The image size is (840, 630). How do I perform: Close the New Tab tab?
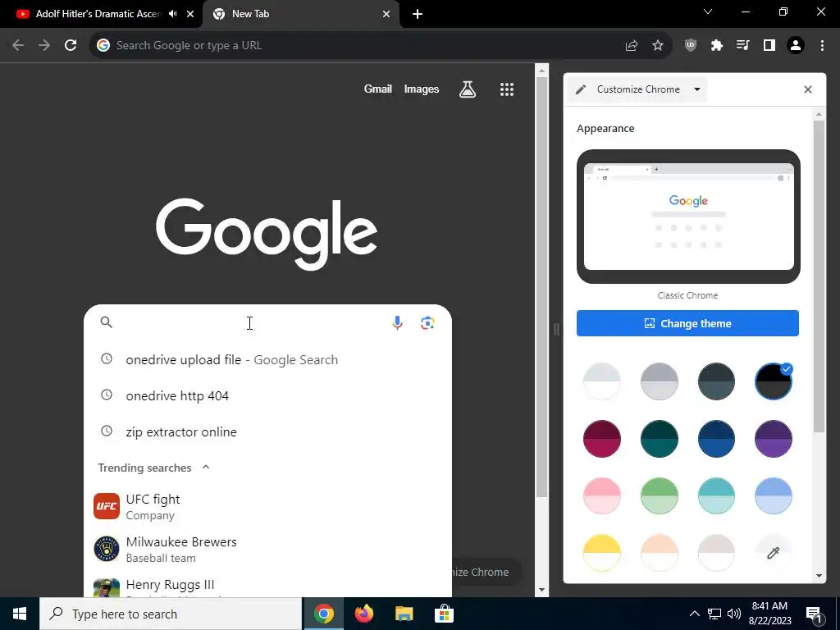point(386,14)
